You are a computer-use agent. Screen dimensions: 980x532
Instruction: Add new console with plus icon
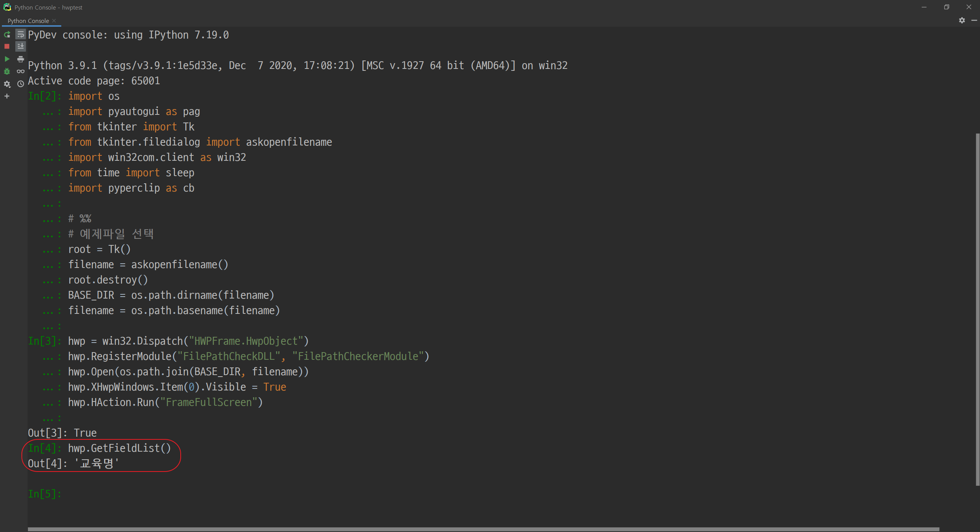point(7,96)
